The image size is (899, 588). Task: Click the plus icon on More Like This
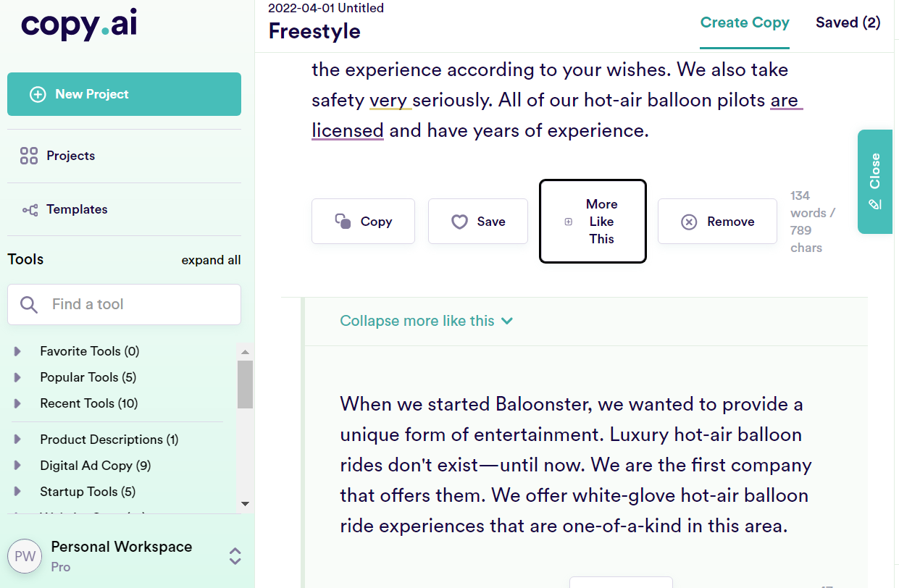click(568, 222)
